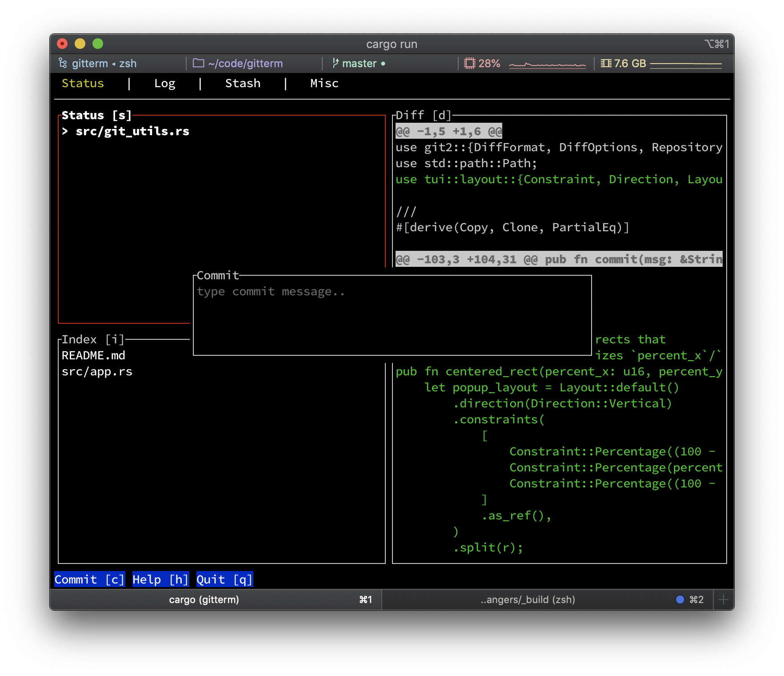Click the 'cargo run' window title

[392, 44]
